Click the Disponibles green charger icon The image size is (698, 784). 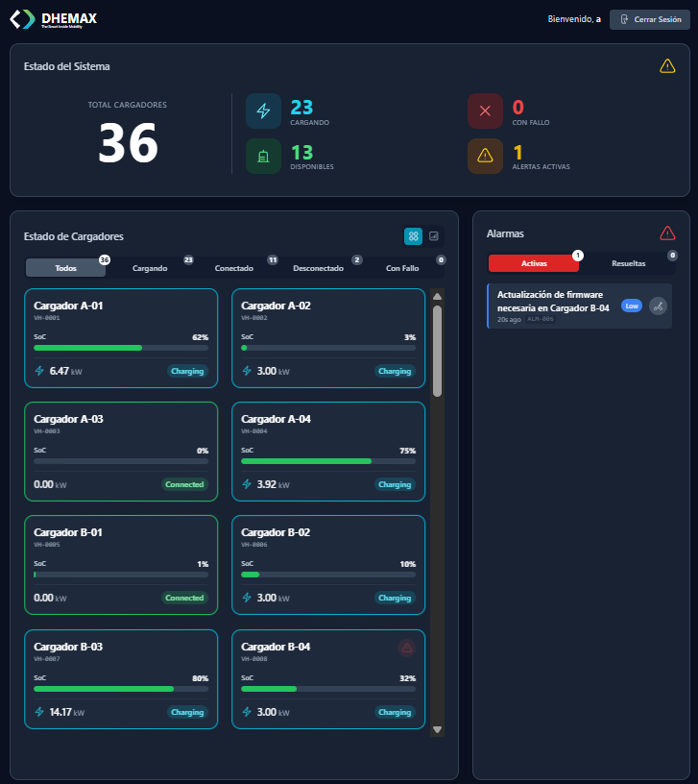click(263, 156)
